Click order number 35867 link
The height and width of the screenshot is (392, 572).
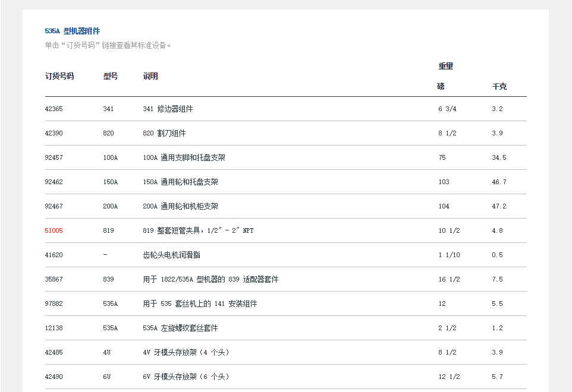54,280
